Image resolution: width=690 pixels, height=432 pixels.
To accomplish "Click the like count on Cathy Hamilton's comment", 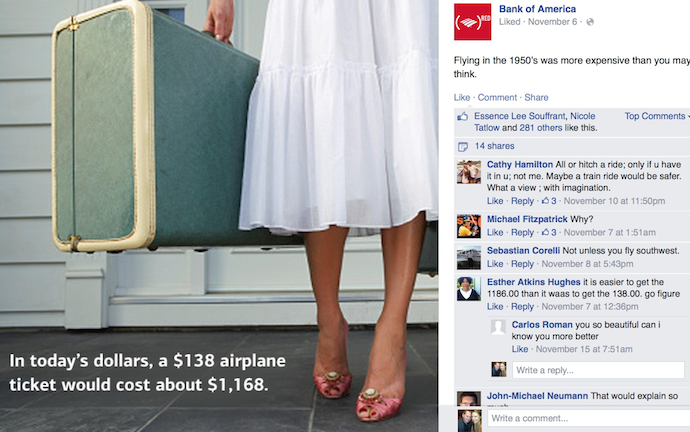I will click(549, 201).
